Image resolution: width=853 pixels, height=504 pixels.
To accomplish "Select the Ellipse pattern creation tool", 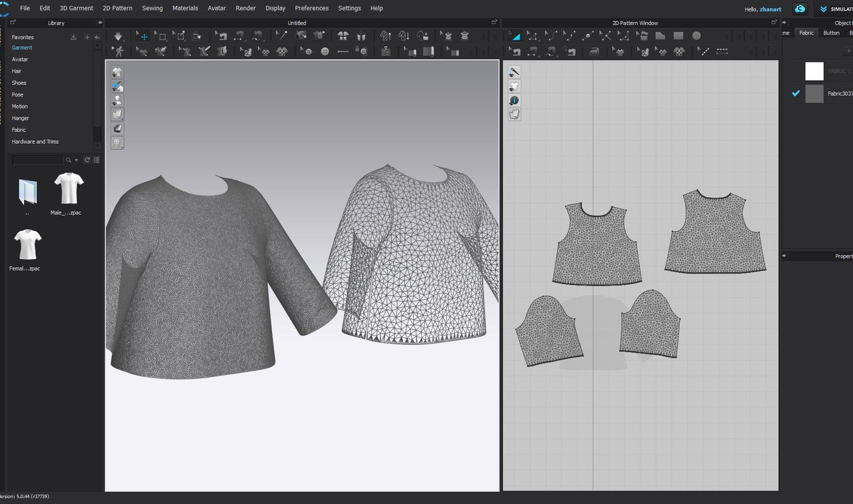I will [x=696, y=36].
